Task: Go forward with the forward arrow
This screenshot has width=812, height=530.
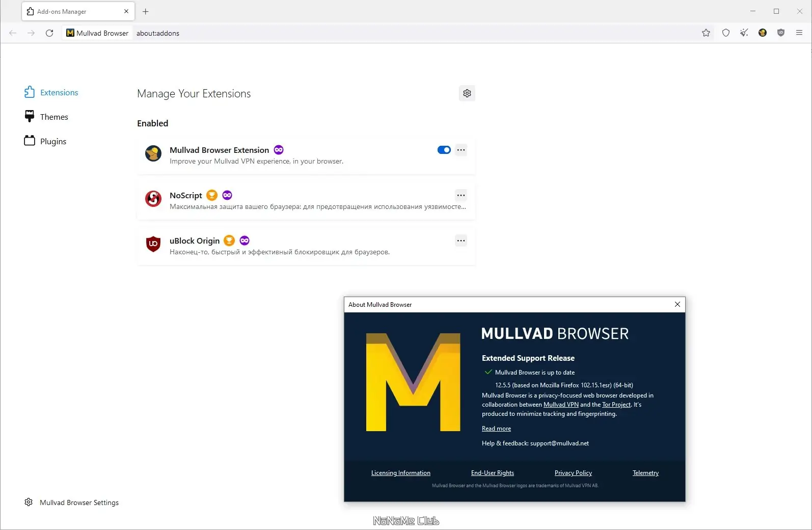Action: coord(31,33)
